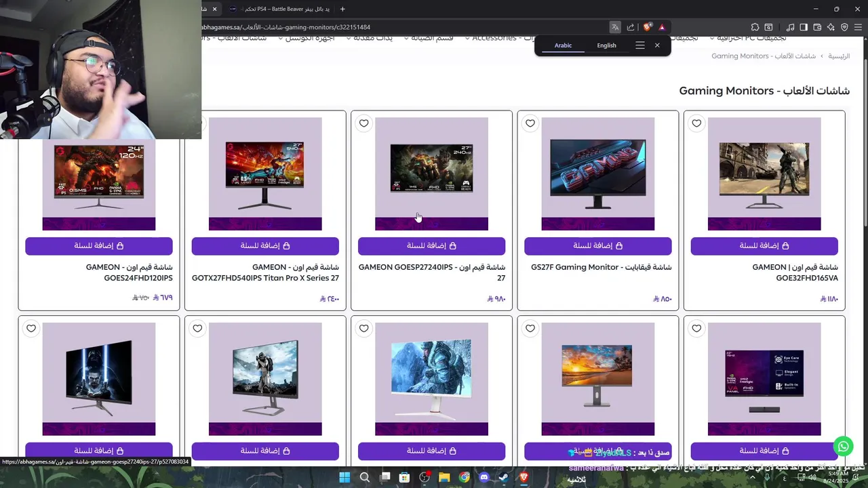Open the Brave Shields lion icon

(x=648, y=27)
